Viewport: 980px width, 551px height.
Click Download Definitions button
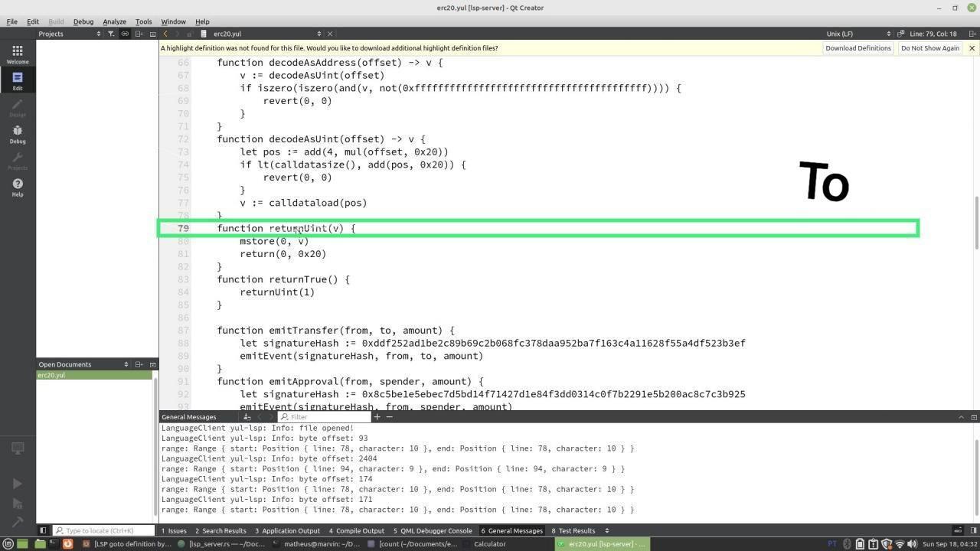(857, 48)
